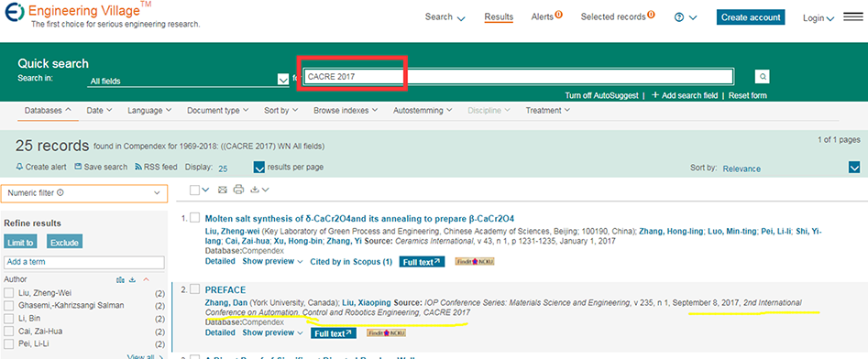Open Full text for Molten salt record
This screenshot has width=868, height=359.
coord(422,262)
